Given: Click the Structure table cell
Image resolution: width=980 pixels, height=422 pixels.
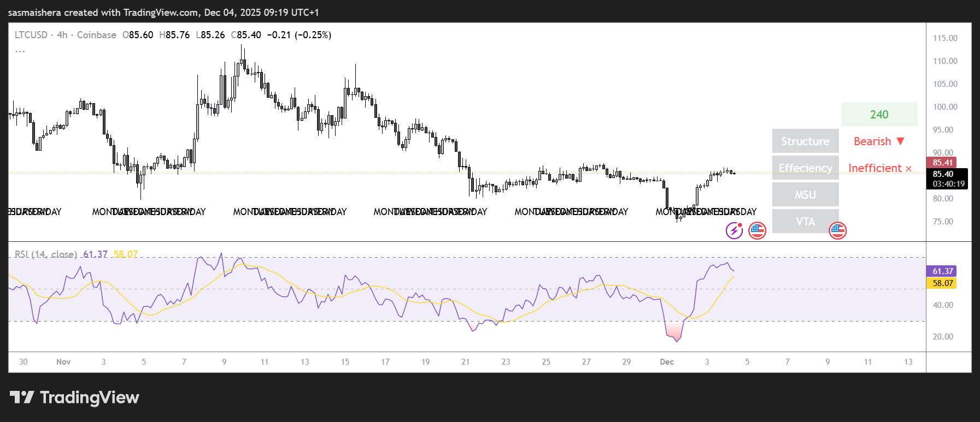Looking at the screenshot, I should (x=805, y=141).
